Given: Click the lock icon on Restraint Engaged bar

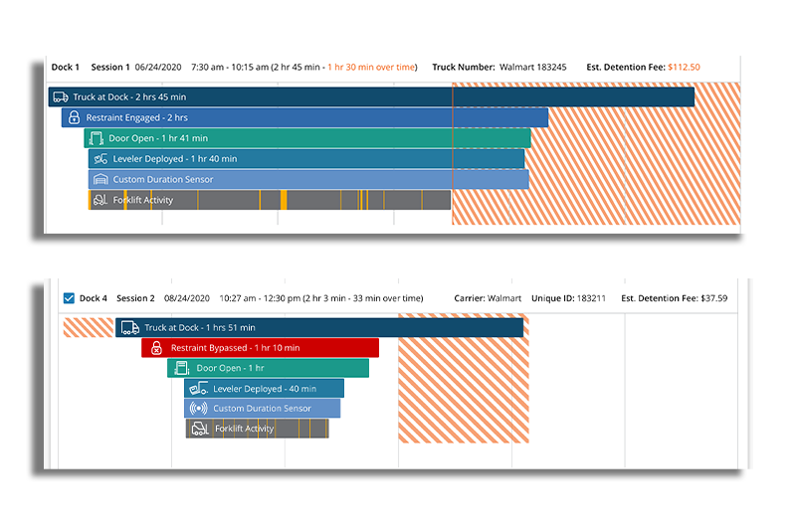Looking at the screenshot, I should click(x=74, y=118).
